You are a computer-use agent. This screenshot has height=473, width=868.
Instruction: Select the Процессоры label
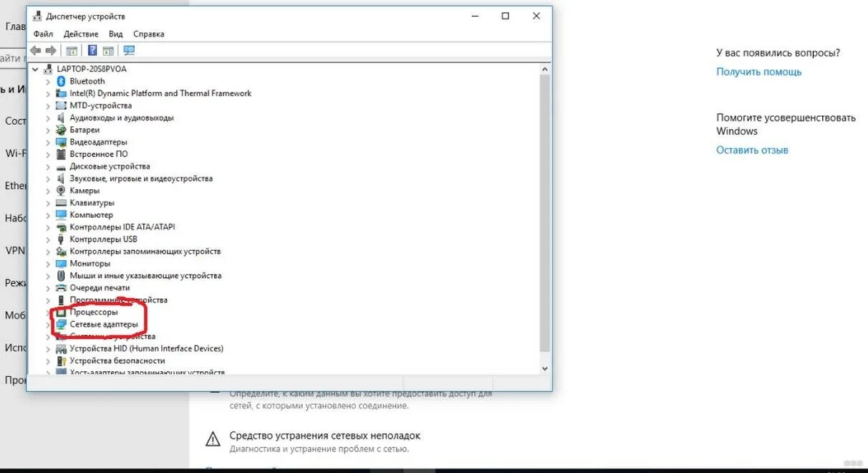pos(94,312)
